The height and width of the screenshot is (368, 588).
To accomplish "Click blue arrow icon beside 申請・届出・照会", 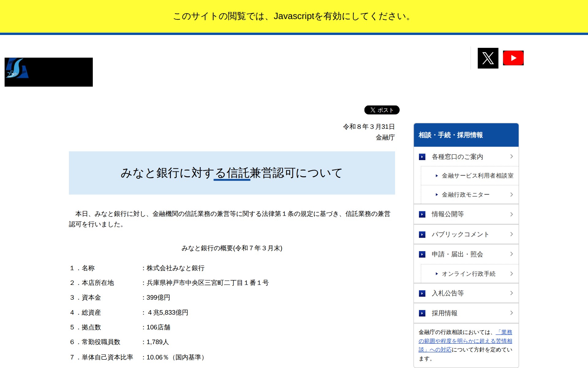I will (422, 254).
